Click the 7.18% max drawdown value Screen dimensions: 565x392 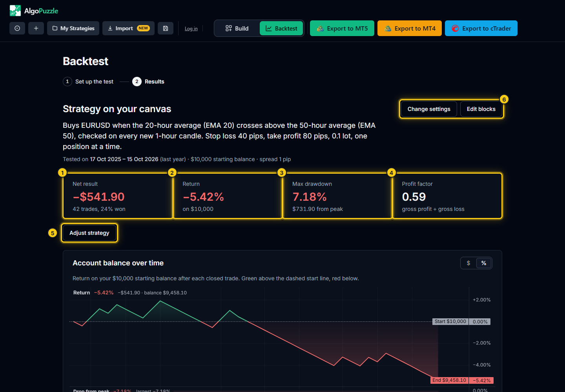[310, 197]
